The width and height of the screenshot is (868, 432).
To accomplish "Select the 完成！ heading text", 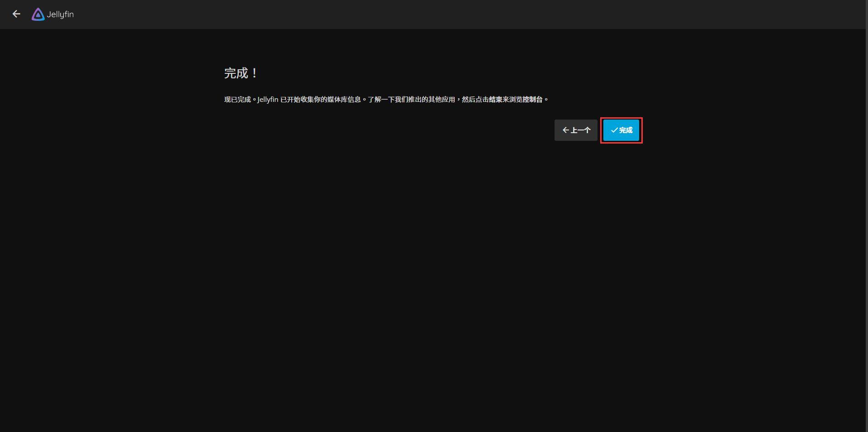I will coord(241,73).
